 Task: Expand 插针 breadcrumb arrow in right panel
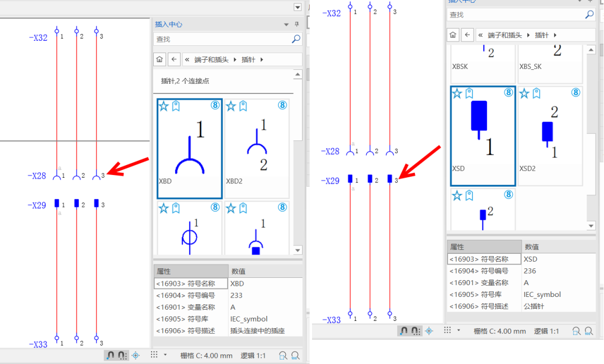tap(555, 35)
